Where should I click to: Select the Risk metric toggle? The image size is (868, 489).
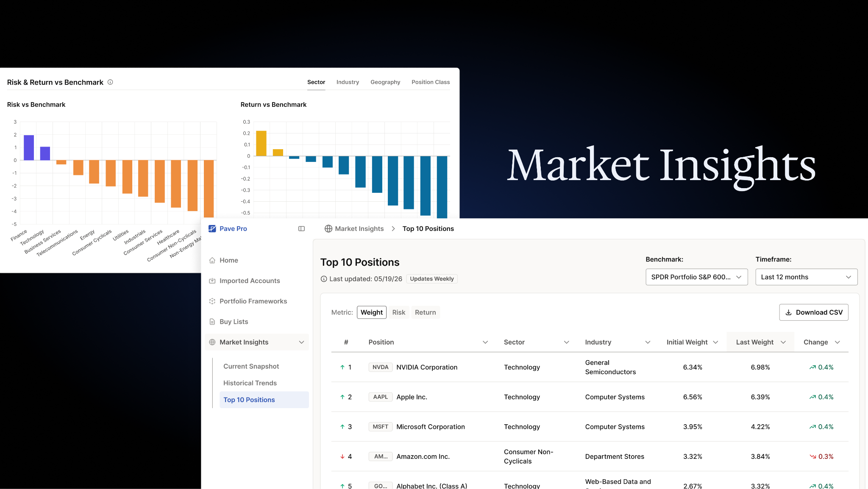pyautogui.click(x=398, y=312)
